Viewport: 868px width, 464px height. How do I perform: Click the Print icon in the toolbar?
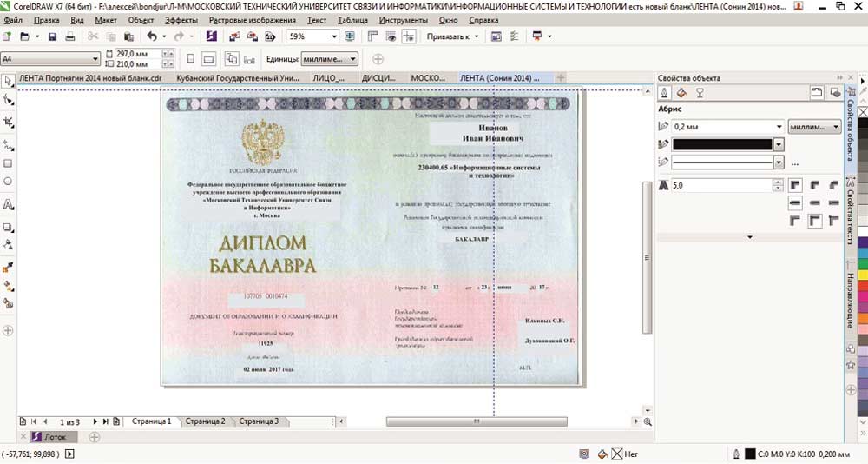point(70,36)
